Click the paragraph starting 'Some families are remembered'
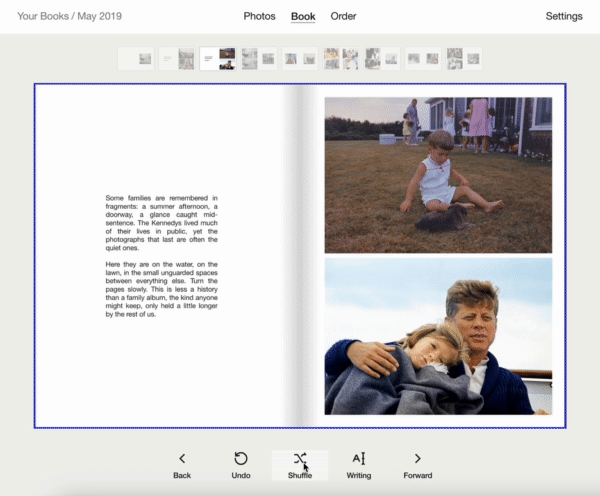This screenshot has height=496, width=600. coord(161,223)
